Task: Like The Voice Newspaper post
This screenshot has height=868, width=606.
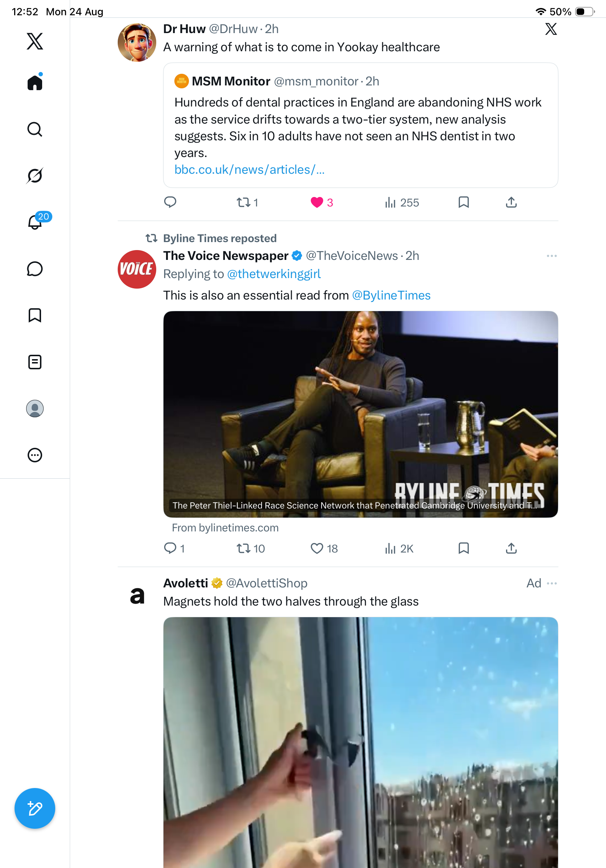Action: [316, 548]
